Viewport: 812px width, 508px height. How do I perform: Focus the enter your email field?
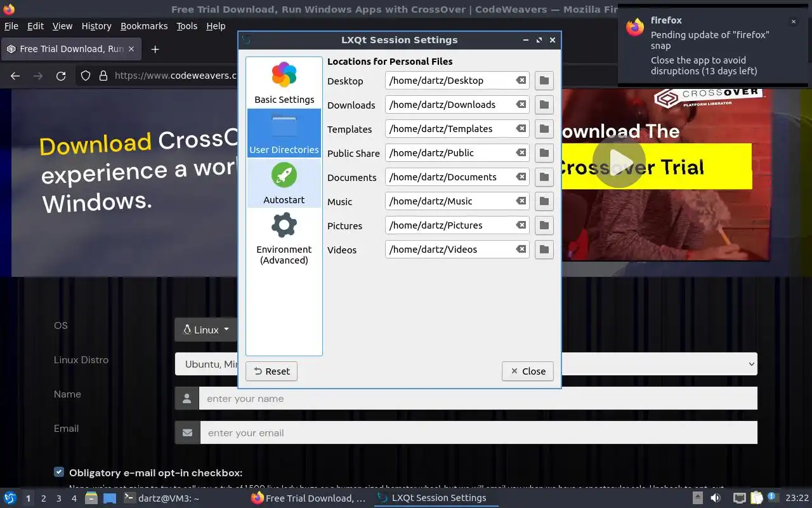pyautogui.click(x=478, y=433)
